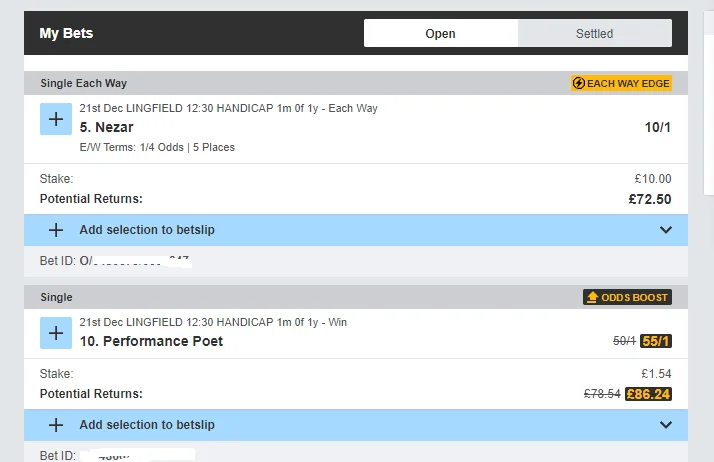Screen dimensions: 714x462
Task: Expand the chevron under the Nezar bet
Action: [x=666, y=230]
